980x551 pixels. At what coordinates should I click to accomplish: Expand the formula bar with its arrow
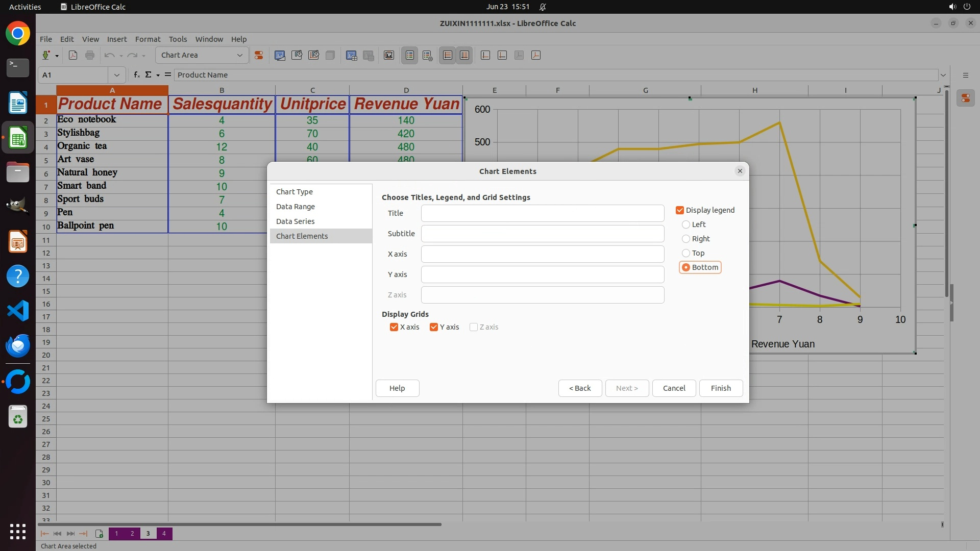tap(943, 75)
